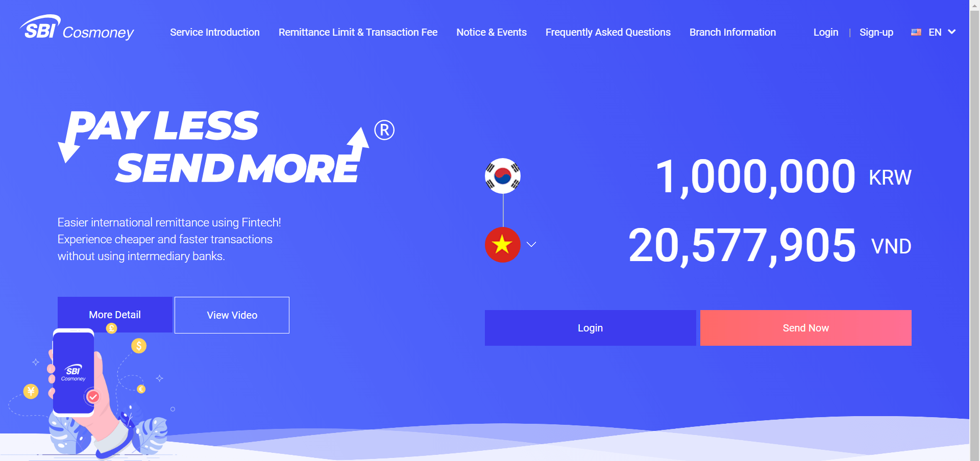Click the Sign-up link
Screen dimensions: 980x461
point(876,32)
